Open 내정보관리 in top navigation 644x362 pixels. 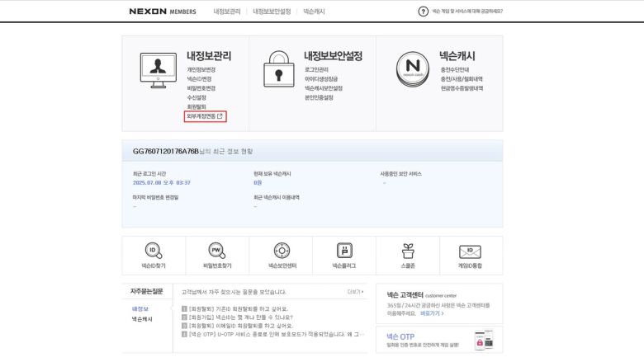pyautogui.click(x=227, y=12)
